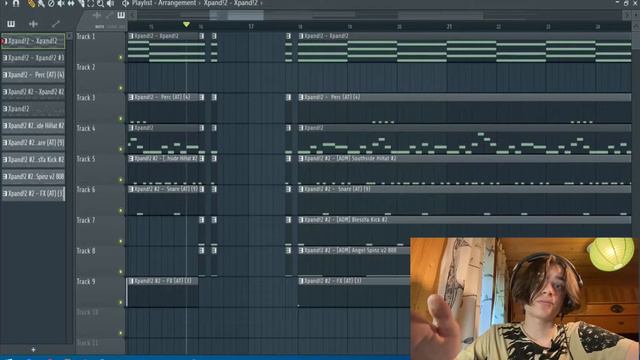
Task: Show patterns in the picker panel
Action: (x=11, y=24)
